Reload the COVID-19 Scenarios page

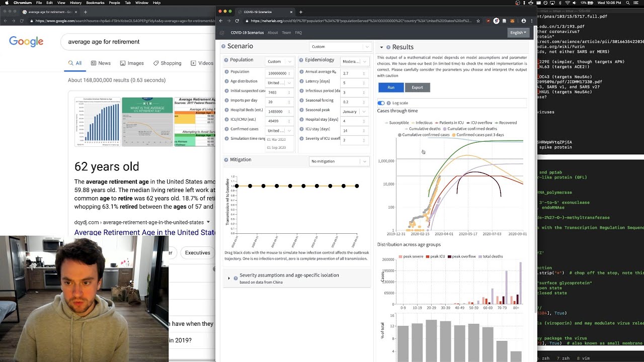237,21
